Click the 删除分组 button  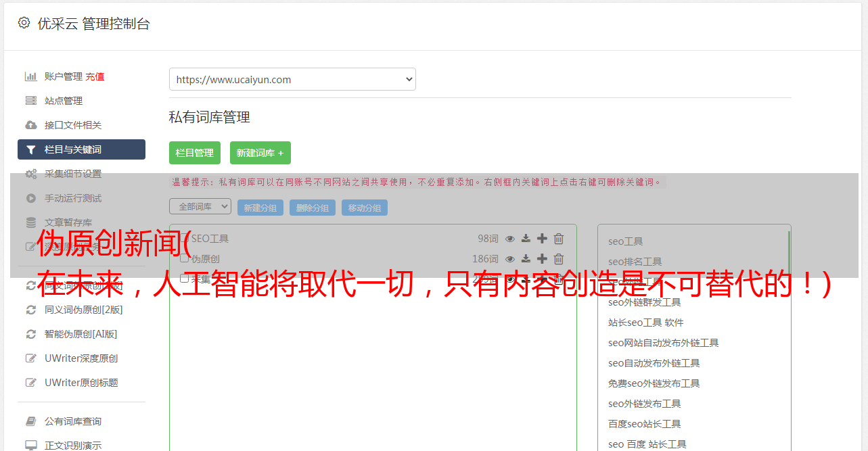[x=313, y=208]
